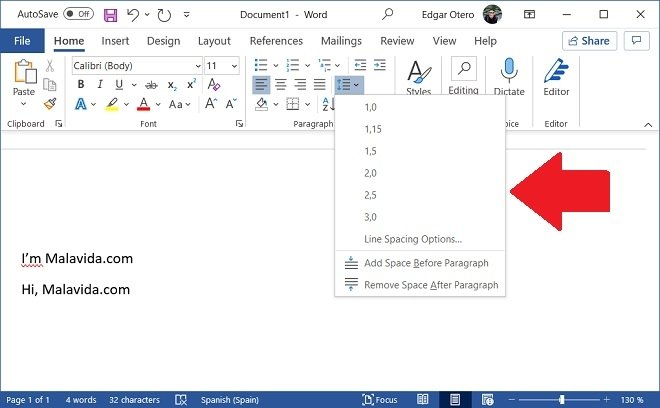Viewport: 660px width, 408px height.
Task: Apply Strikethrough formatting
Action: click(151, 85)
